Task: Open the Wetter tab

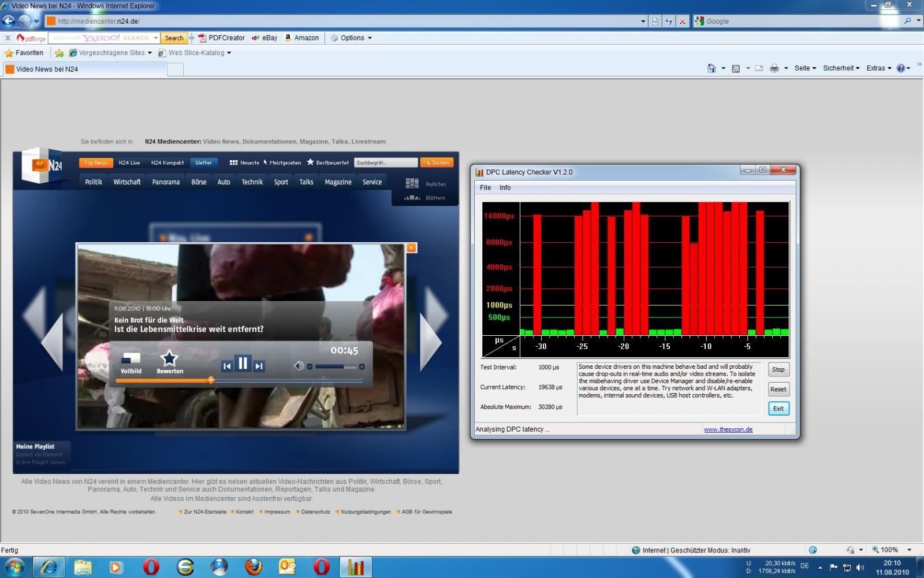Action: point(203,163)
